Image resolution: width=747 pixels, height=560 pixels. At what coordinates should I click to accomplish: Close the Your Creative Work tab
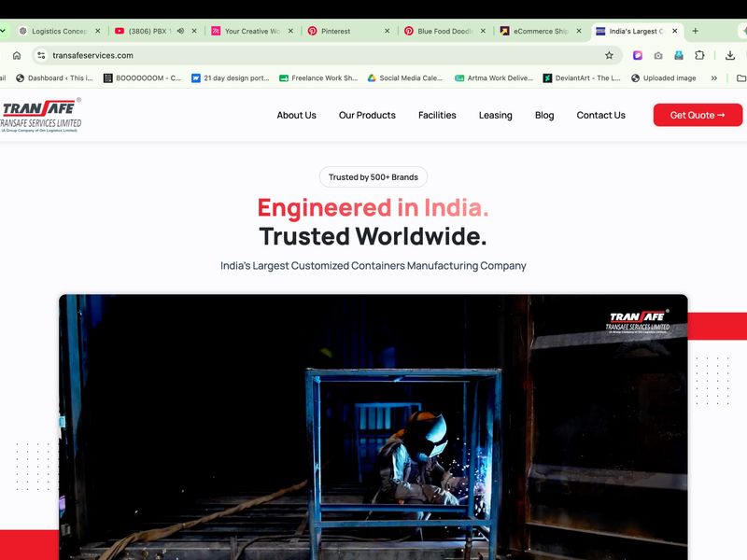pos(290,31)
